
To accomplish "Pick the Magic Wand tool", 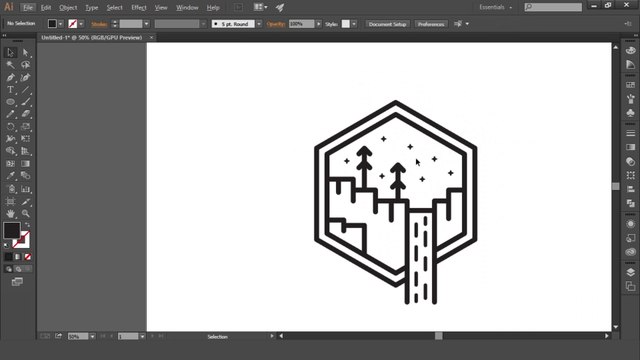I will [x=11, y=65].
